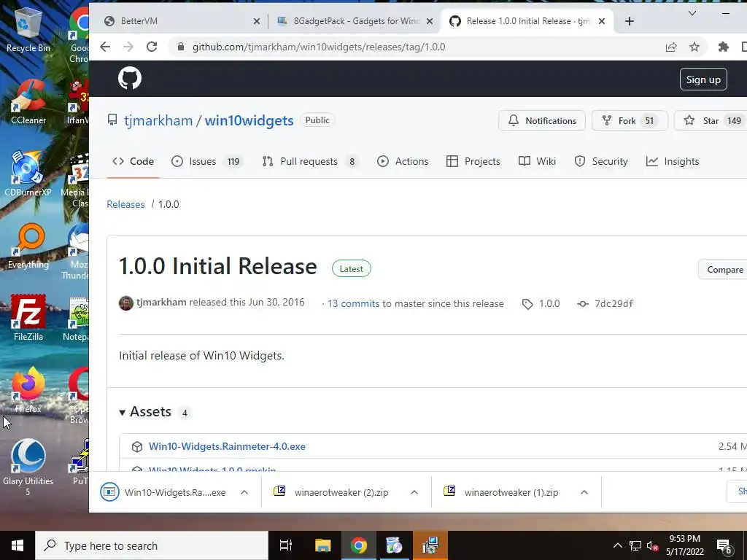Select the FileZilla desktop icon

(28, 318)
